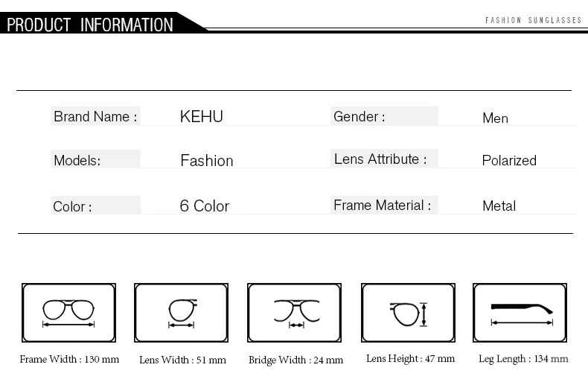Screen dimensions: 588x388
Task: Click the Lens Height 47 mm caption
Action: pos(410,359)
